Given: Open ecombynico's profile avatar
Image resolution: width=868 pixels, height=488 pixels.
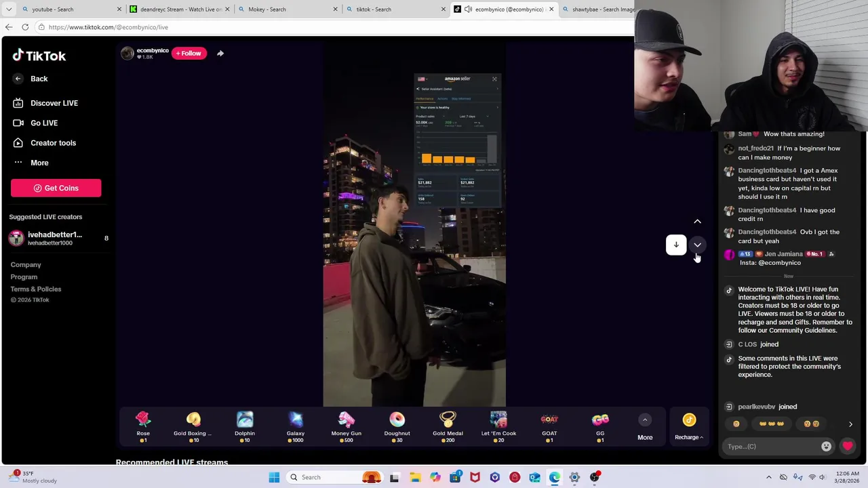Looking at the screenshot, I should coord(127,53).
